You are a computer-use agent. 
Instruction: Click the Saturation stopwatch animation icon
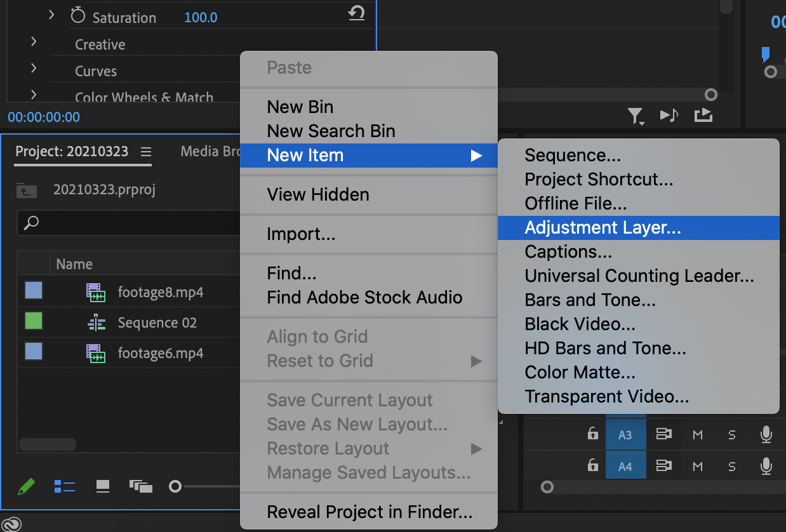pos(77,15)
